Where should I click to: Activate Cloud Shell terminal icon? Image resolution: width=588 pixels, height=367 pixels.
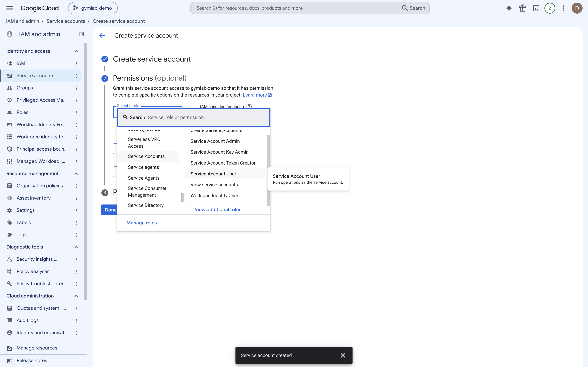point(536,8)
